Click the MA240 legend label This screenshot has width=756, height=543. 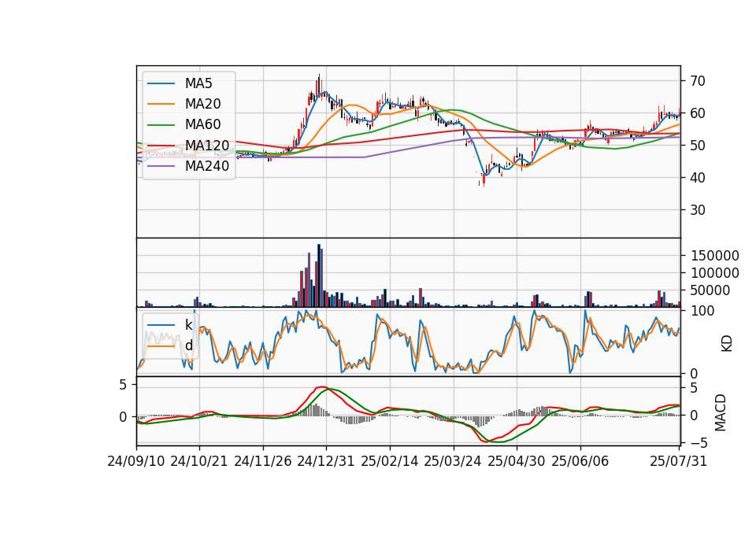tap(207, 166)
